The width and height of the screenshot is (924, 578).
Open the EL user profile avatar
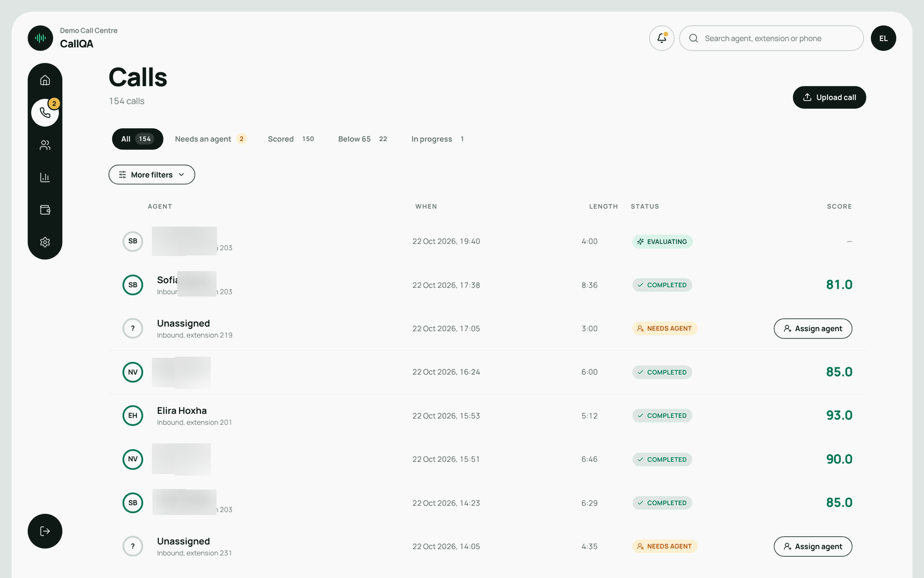click(x=884, y=38)
